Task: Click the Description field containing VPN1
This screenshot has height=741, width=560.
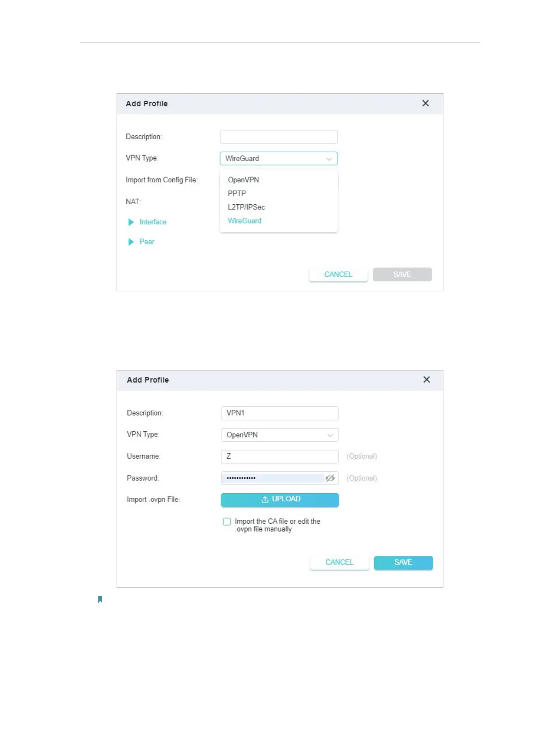Action: point(280,413)
